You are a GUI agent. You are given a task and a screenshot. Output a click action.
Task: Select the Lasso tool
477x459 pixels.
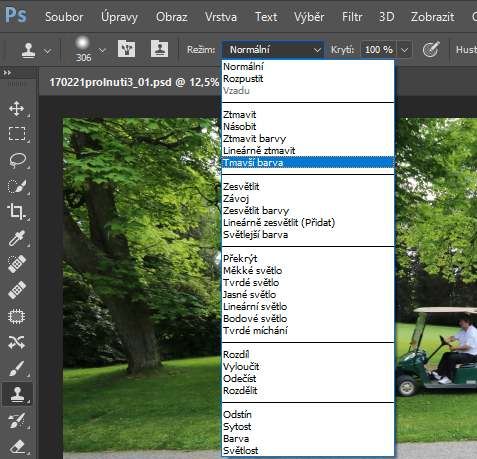pyautogui.click(x=17, y=160)
